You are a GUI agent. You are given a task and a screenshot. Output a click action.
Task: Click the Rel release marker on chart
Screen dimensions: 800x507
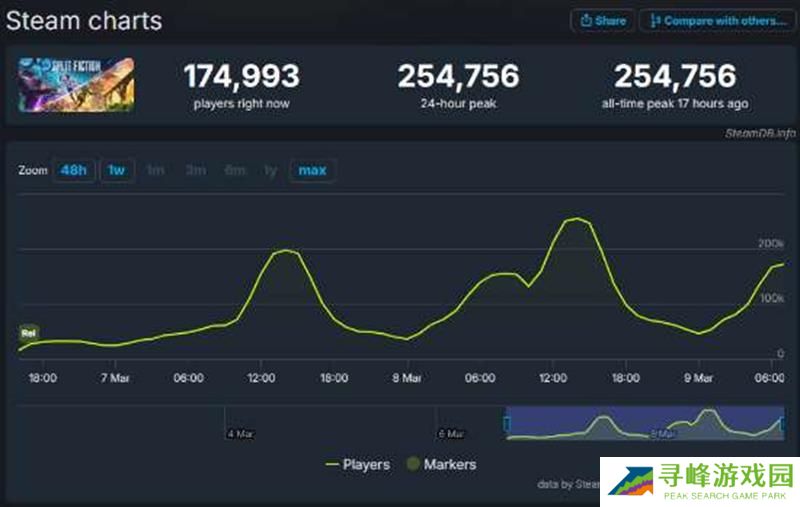click(x=28, y=332)
